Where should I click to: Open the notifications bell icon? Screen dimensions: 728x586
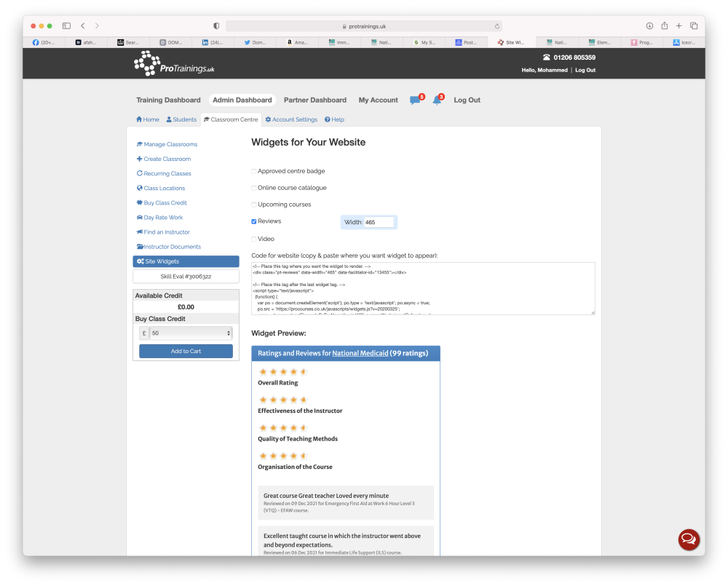tap(437, 100)
